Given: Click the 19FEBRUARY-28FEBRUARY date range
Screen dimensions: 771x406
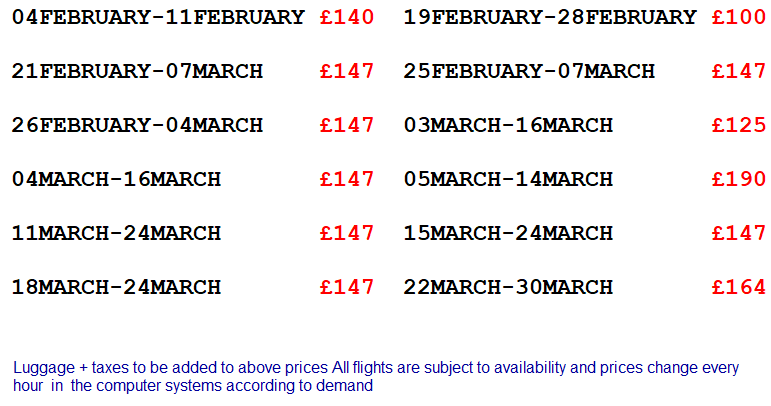Looking at the screenshot, I should pyautogui.click(x=550, y=17).
